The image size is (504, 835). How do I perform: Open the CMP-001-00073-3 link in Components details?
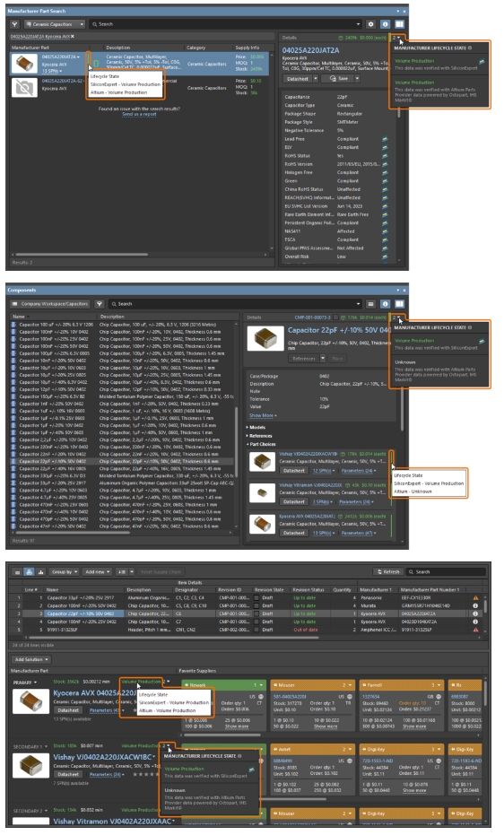click(313, 317)
